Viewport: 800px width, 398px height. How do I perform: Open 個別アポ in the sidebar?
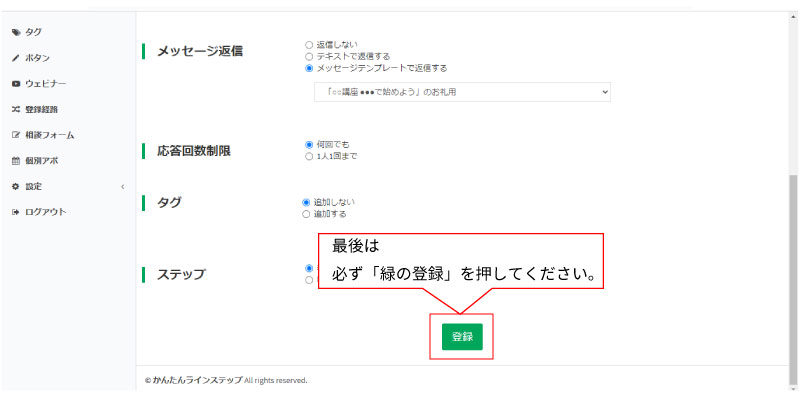click(x=41, y=161)
